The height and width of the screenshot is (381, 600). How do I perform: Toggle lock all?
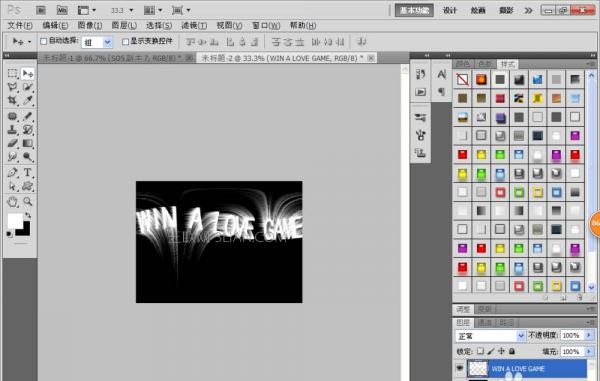[x=512, y=351]
